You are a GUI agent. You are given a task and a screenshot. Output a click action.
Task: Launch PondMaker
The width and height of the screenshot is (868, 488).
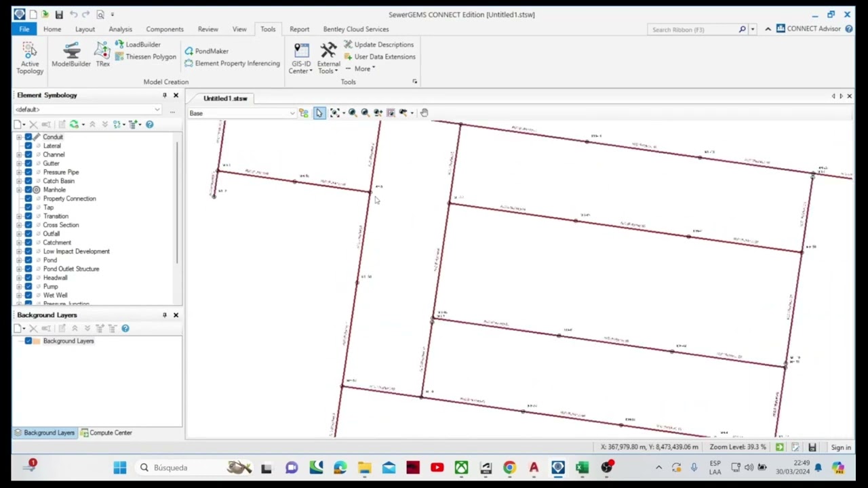coord(206,51)
